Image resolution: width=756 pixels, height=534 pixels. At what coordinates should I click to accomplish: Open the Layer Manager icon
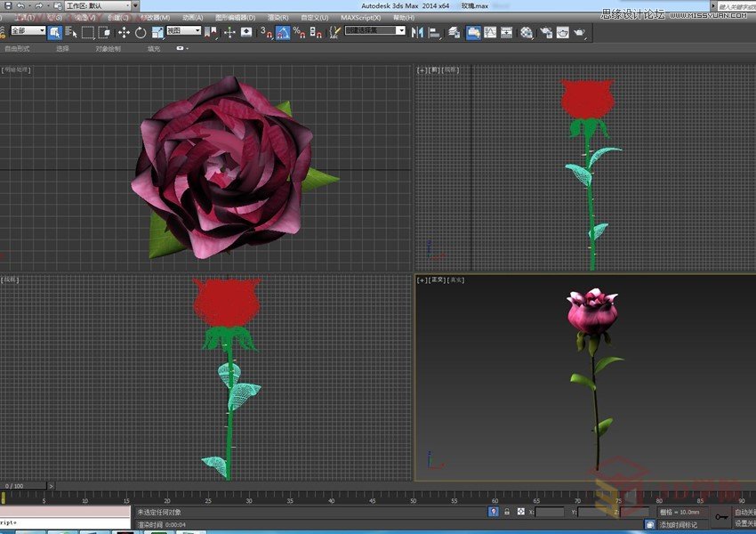point(454,33)
